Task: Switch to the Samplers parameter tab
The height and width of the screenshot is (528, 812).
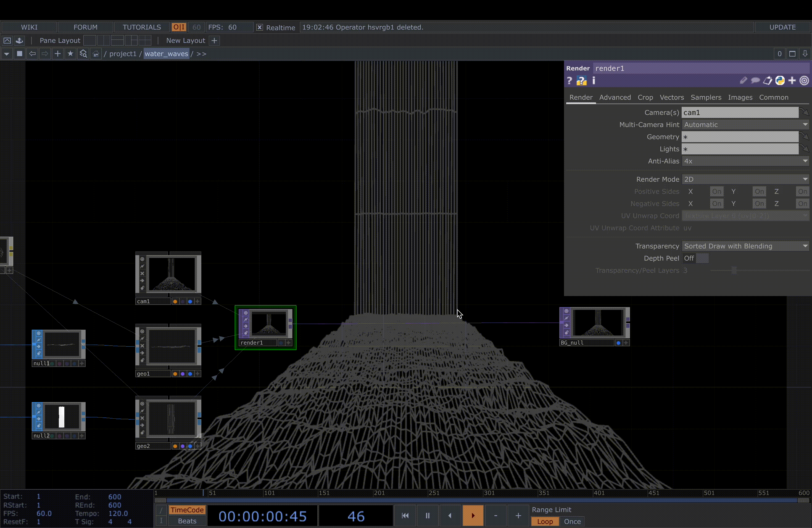Action: tap(706, 97)
